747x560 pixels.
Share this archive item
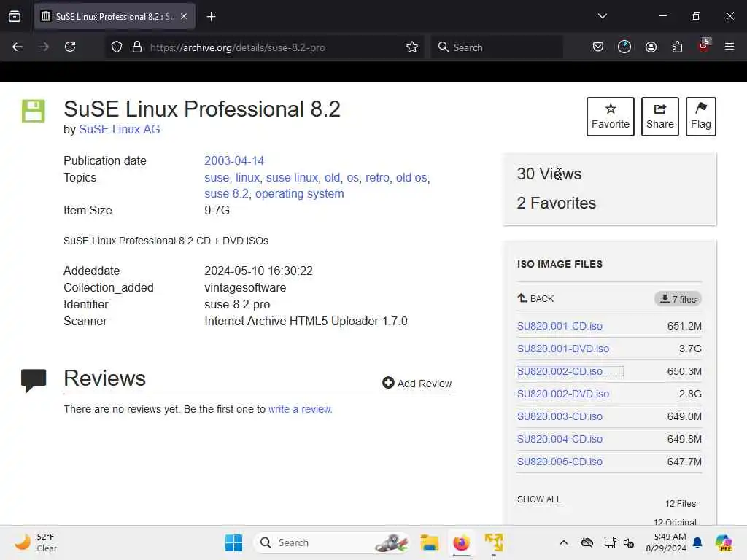659,117
